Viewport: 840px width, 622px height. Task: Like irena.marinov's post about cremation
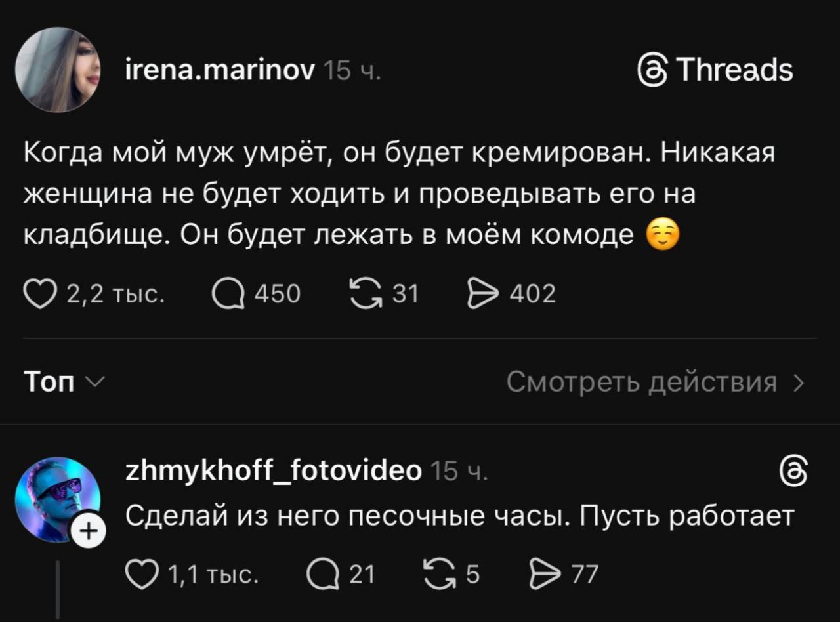(x=40, y=293)
